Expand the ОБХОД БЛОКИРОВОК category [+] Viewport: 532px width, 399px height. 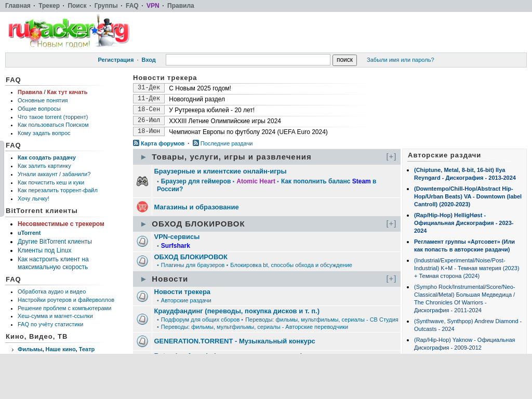tap(391, 224)
